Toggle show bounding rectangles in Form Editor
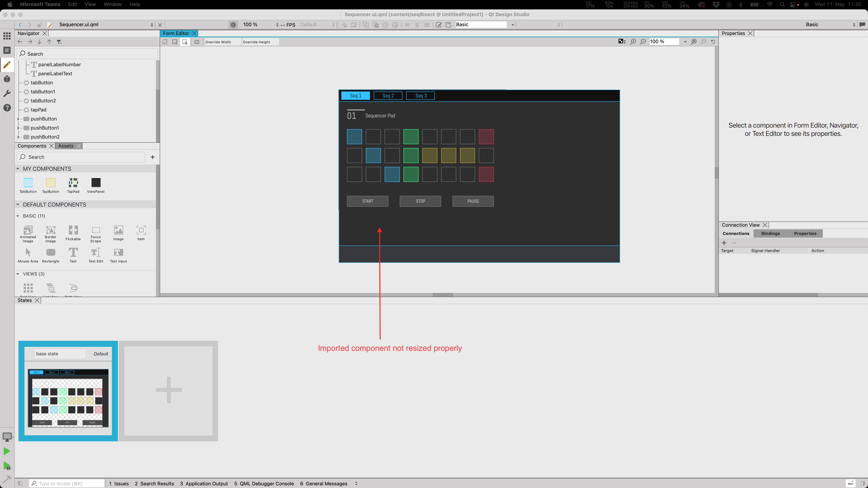This screenshot has height=488, width=868. 197,42
